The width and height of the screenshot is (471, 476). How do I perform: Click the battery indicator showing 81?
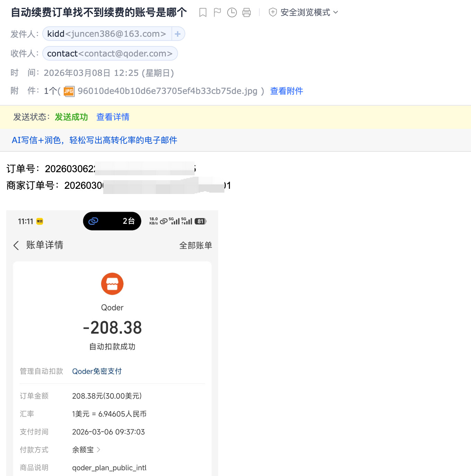click(x=201, y=221)
